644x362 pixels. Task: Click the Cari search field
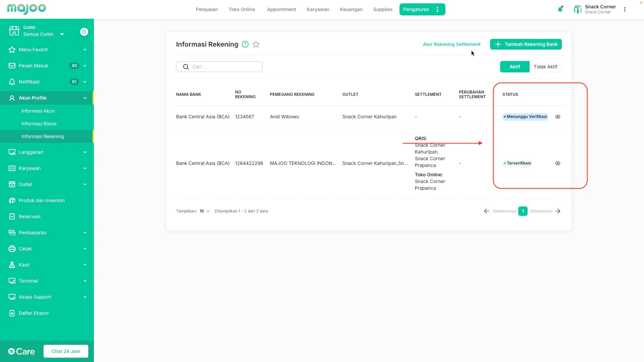point(225,67)
